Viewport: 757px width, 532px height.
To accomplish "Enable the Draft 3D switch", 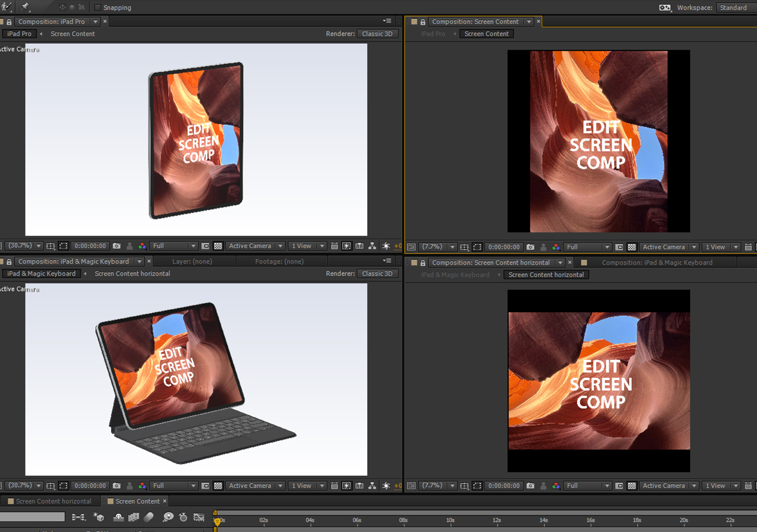I will coord(98,516).
